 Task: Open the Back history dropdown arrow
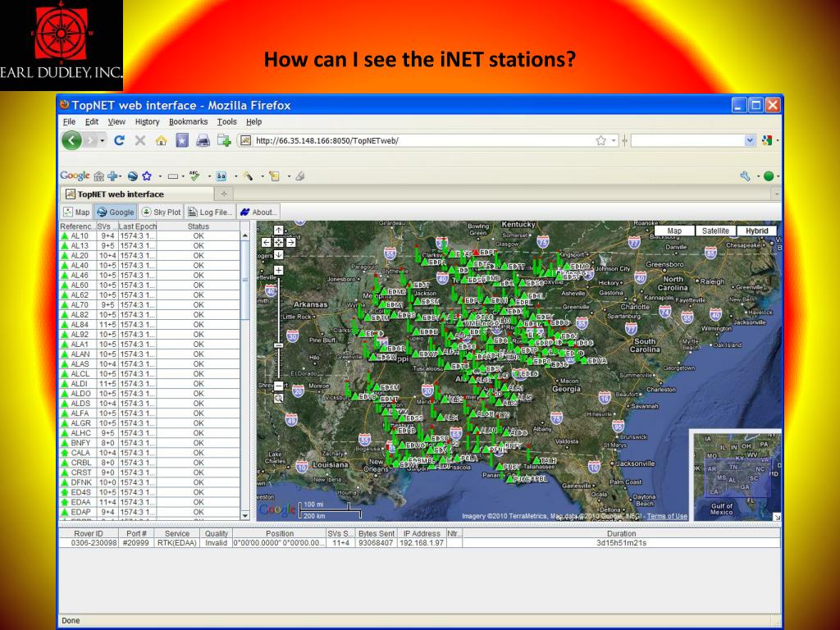103,141
